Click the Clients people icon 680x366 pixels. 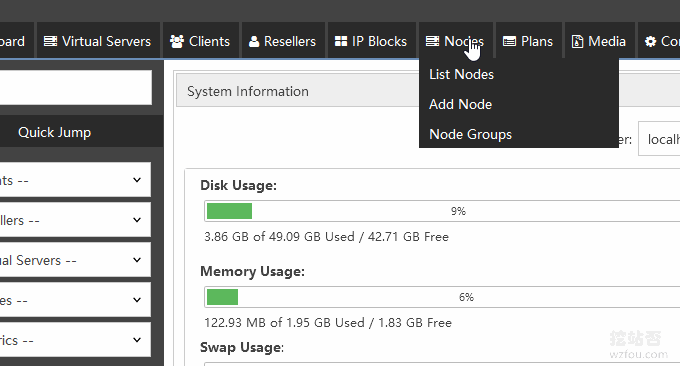click(177, 42)
